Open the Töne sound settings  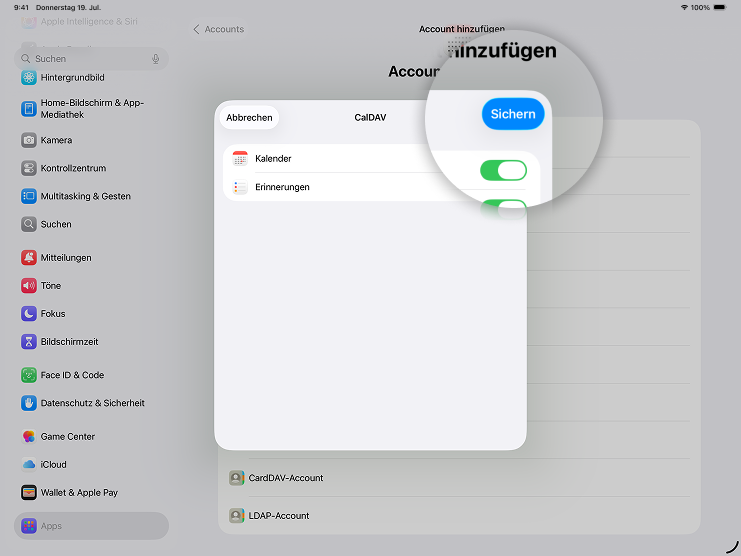coord(50,285)
